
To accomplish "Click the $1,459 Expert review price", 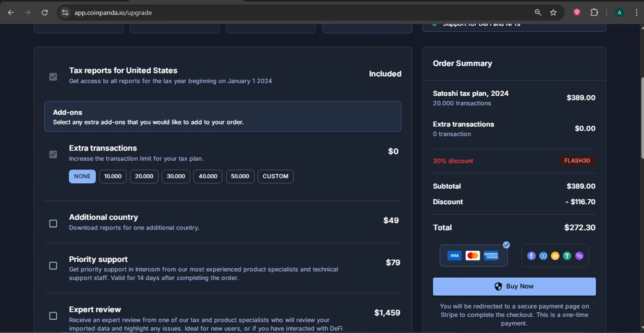I will pyautogui.click(x=387, y=313).
